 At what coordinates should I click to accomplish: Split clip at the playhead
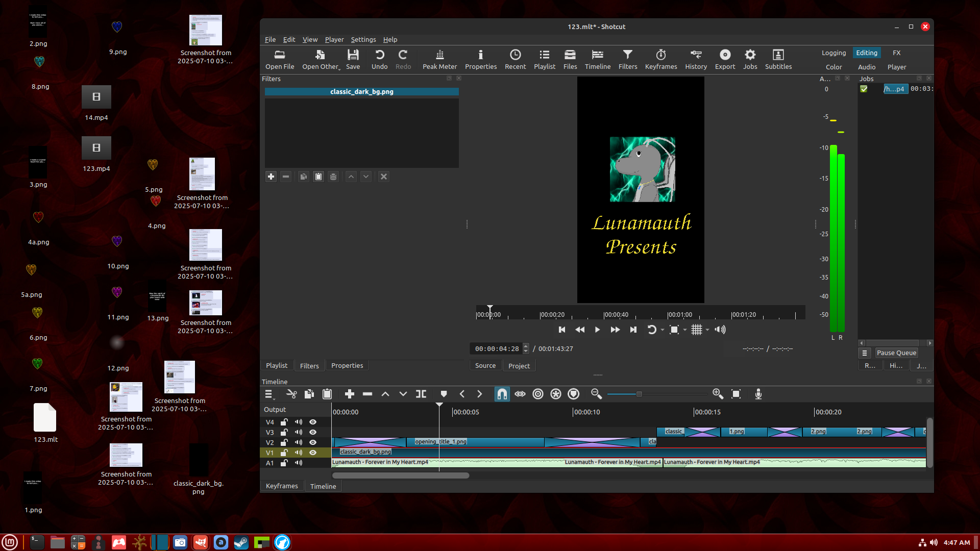tap(421, 394)
